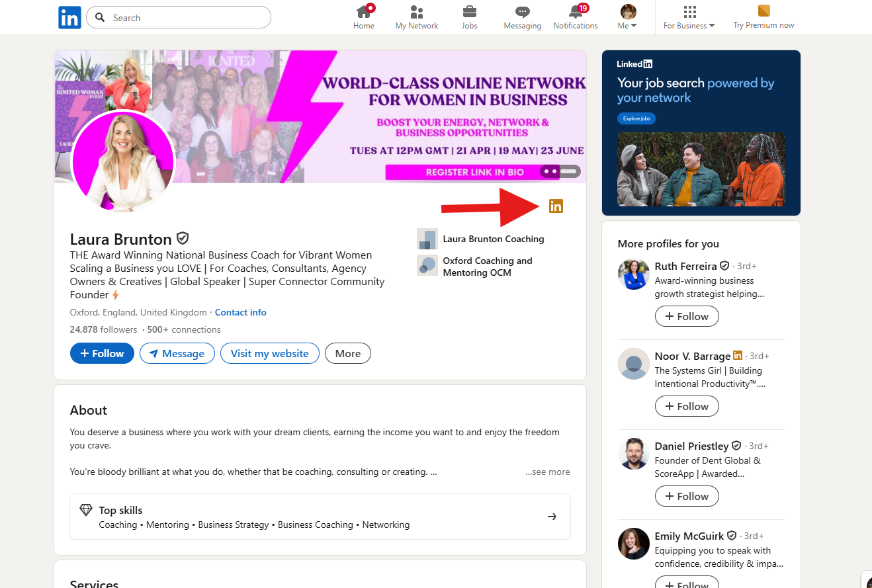The image size is (872, 588).
Task: Expand the For Business menu
Action: 689,17
